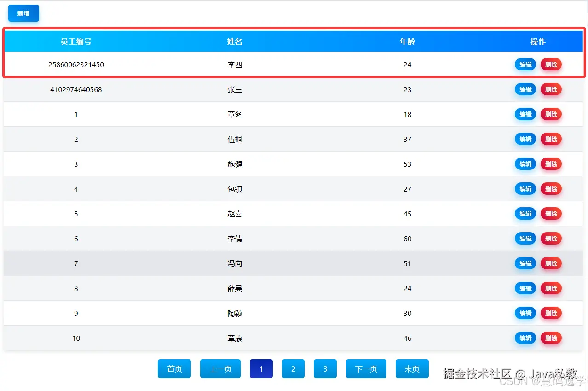Delete the 章康 record
The image size is (588, 391).
tap(551, 338)
